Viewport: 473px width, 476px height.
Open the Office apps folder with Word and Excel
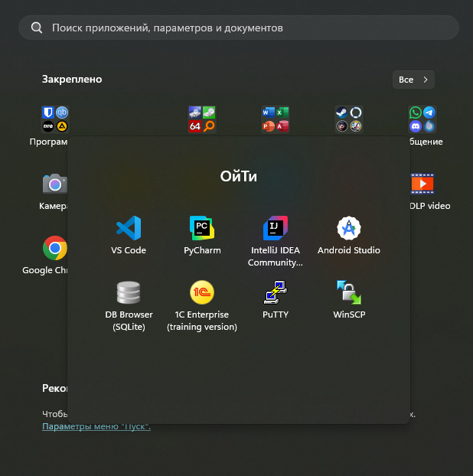[276, 119]
